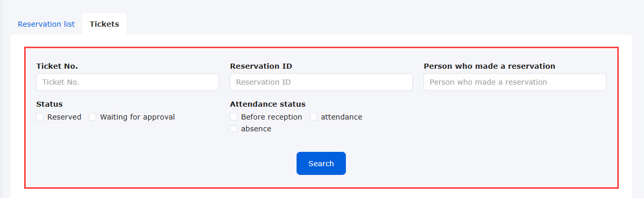Image resolution: width=644 pixels, height=198 pixels.
Task: Click the Waiting for approval label text
Action: tap(137, 117)
